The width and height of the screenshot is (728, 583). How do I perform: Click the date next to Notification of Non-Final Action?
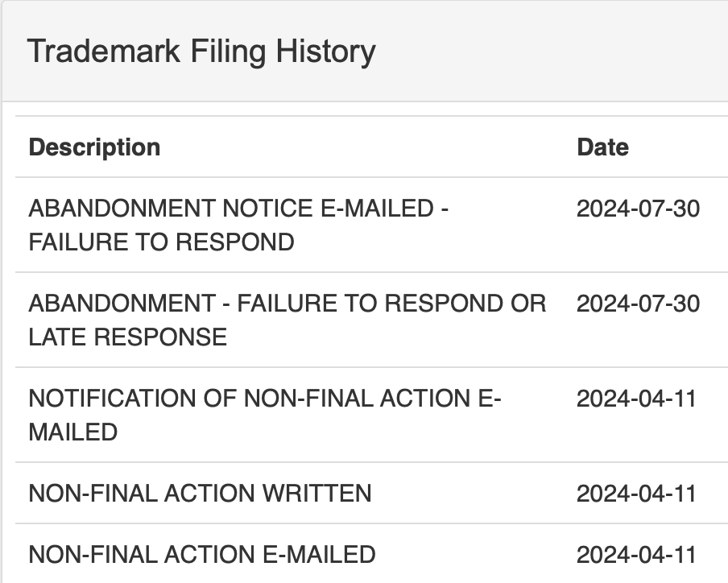pos(636,399)
